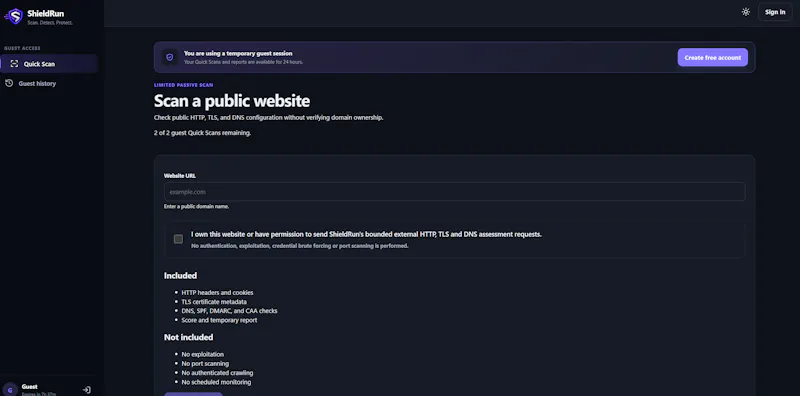800x396 pixels.
Task: Click 'No port scanning' list item
Action: click(205, 363)
